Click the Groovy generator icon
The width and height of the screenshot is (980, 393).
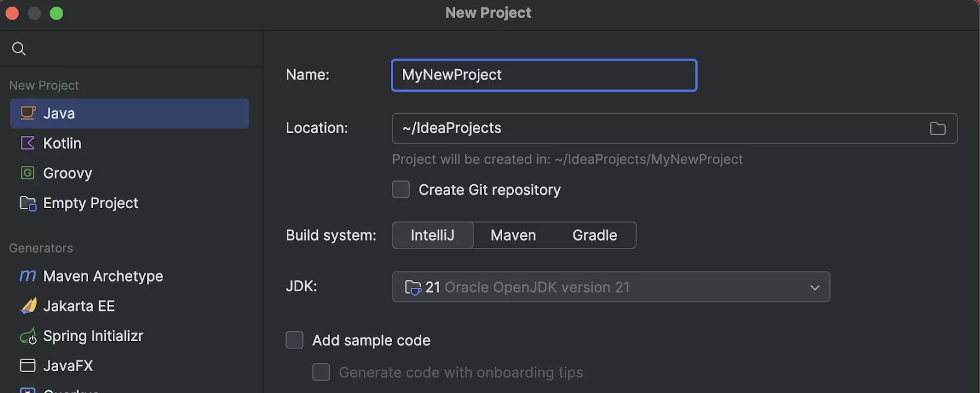(28, 173)
